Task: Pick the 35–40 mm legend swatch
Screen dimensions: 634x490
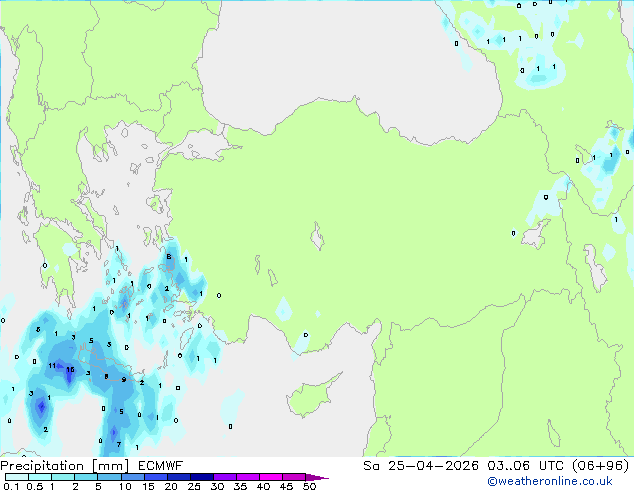Action: [x=248, y=477]
